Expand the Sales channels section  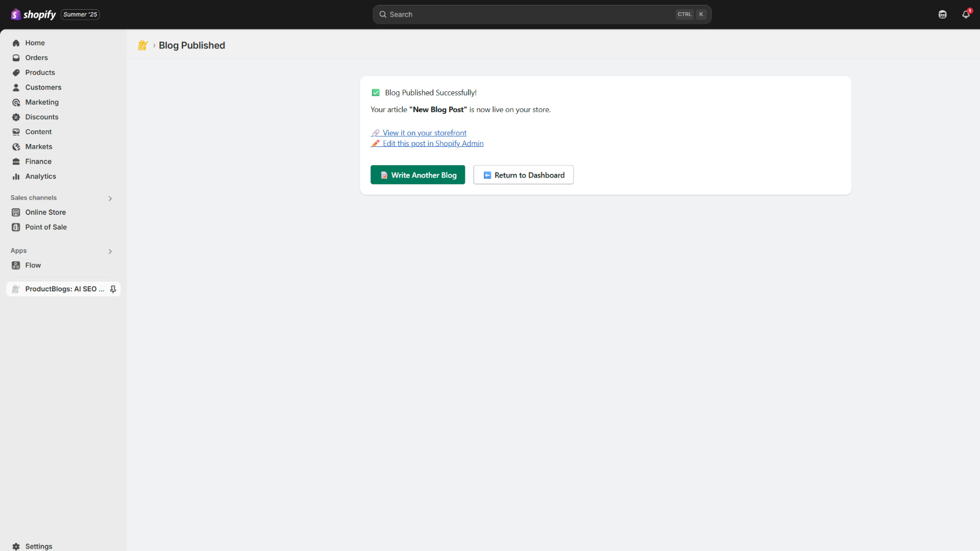110,198
